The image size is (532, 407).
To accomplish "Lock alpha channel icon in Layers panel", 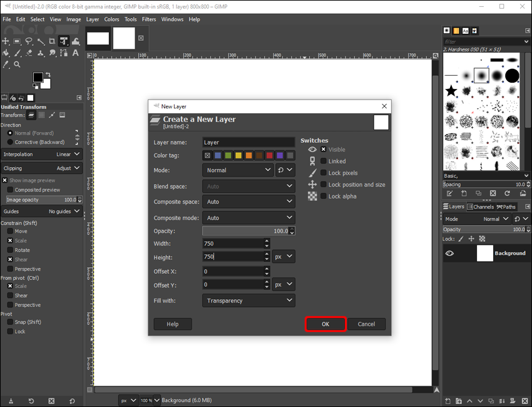I will 482,239.
